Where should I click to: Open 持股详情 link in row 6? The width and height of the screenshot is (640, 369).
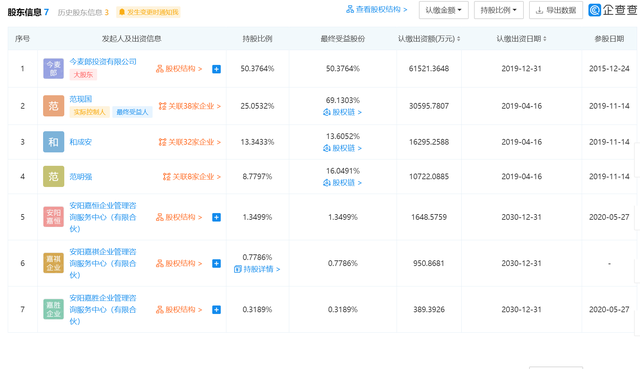click(x=257, y=269)
